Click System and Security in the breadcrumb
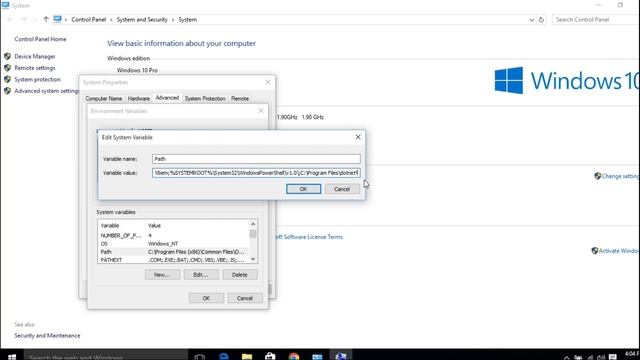The height and width of the screenshot is (360, 640). pyautogui.click(x=142, y=20)
